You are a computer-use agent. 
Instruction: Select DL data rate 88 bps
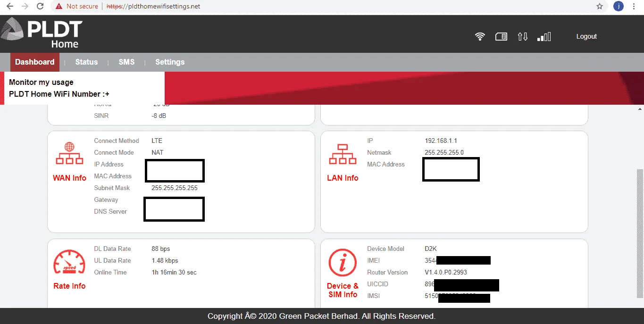click(x=160, y=249)
